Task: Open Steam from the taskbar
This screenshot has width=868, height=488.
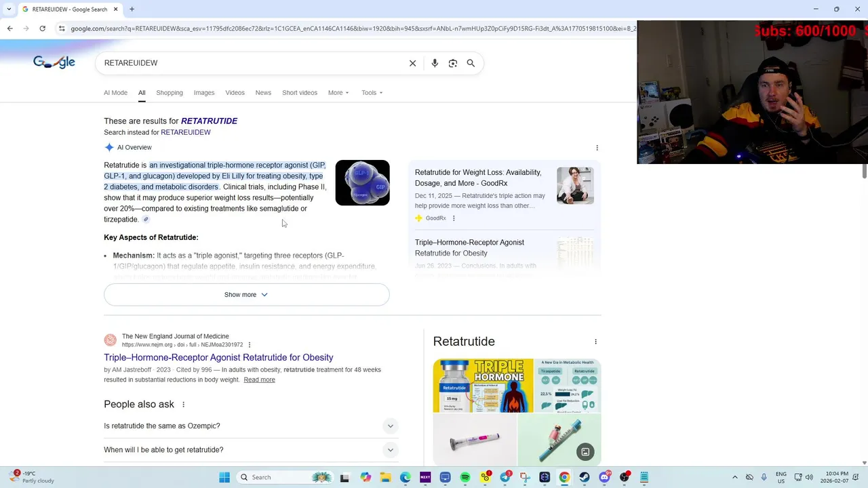Action: (585, 477)
